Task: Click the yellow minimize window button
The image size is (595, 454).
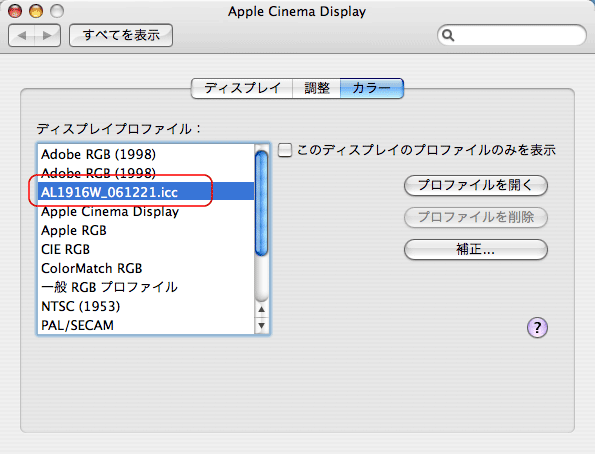Action: [36, 11]
